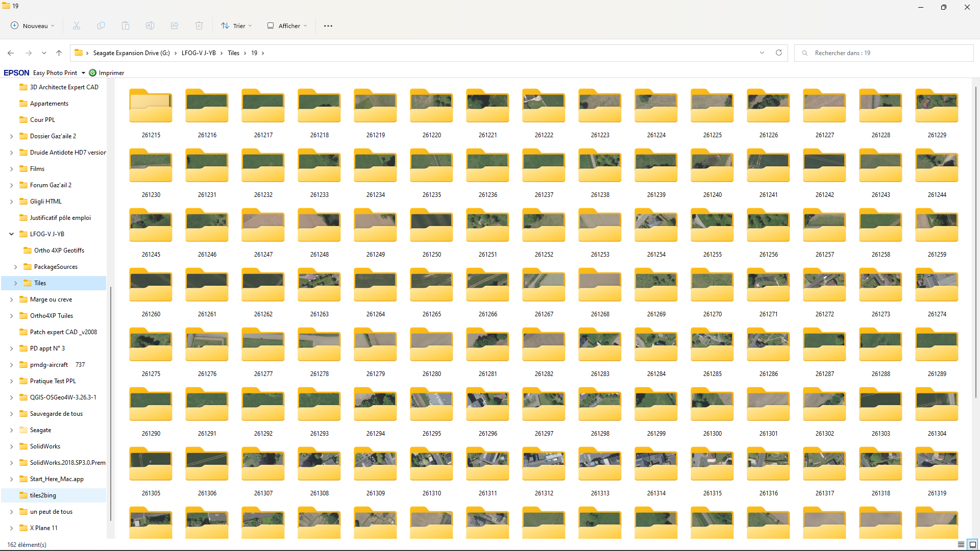Click the Copy icon in toolbar

tap(101, 26)
